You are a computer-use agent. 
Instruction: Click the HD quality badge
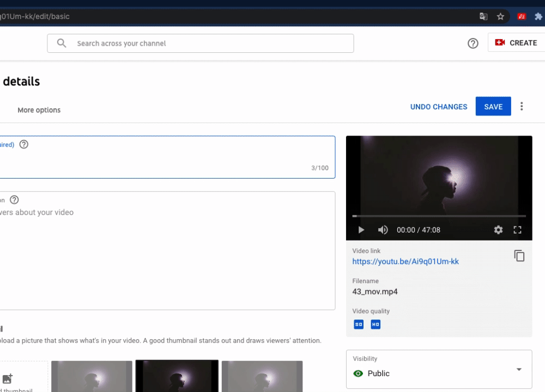coord(375,324)
